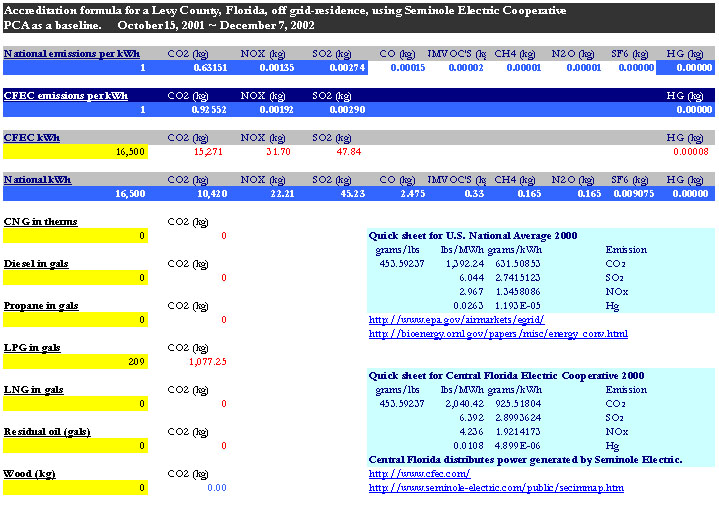Select CFEC NOX per kWh value 0.00192
Image resolution: width=719 pixels, height=515 pixels.
point(277,110)
